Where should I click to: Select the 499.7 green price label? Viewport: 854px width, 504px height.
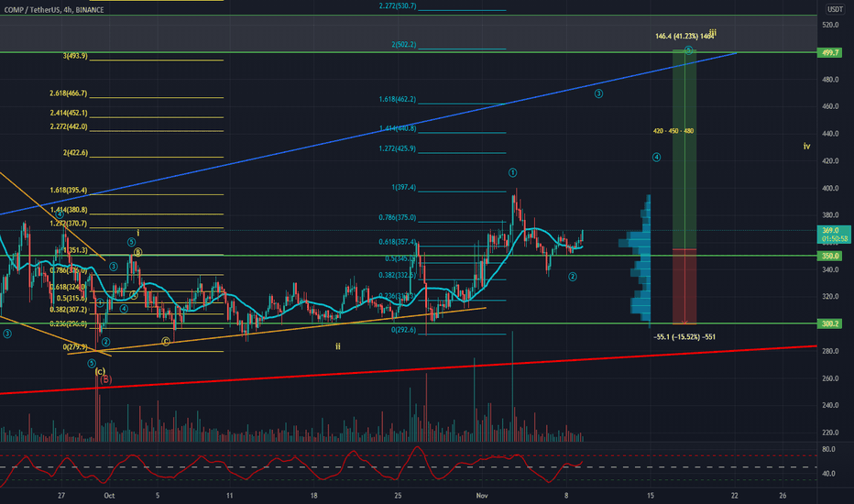pos(830,53)
